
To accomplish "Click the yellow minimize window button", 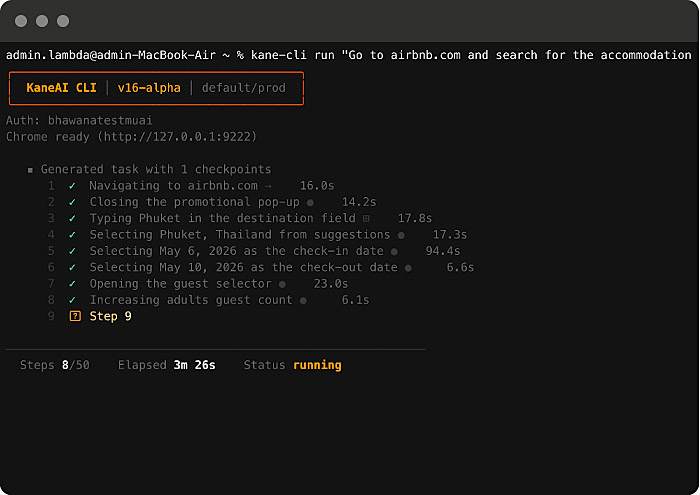I will coord(42,21).
